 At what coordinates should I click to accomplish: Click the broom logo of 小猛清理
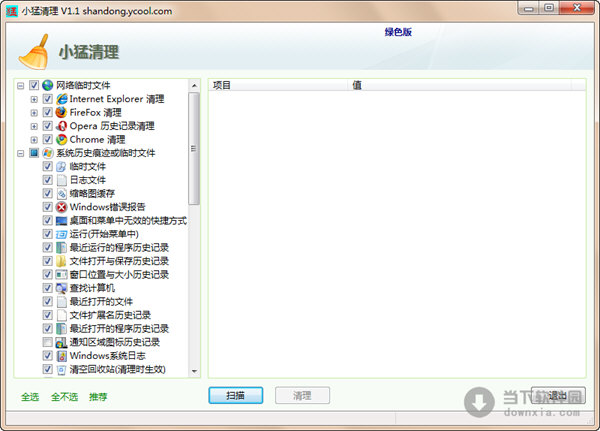point(34,52)
